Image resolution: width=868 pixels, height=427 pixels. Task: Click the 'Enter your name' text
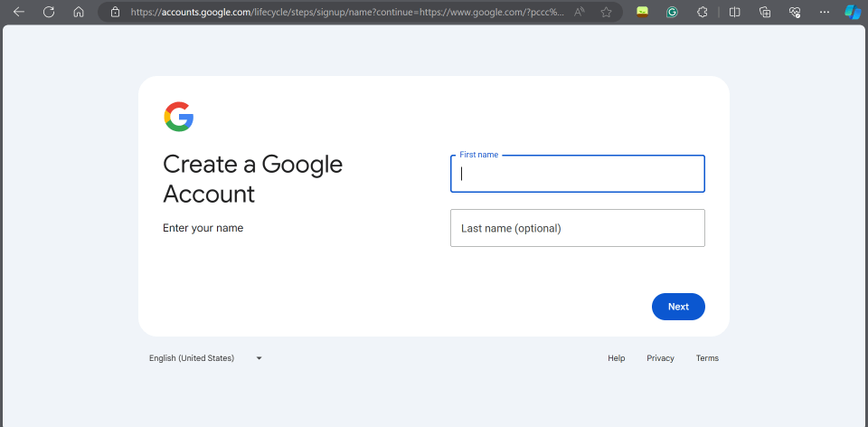(203, 228)
